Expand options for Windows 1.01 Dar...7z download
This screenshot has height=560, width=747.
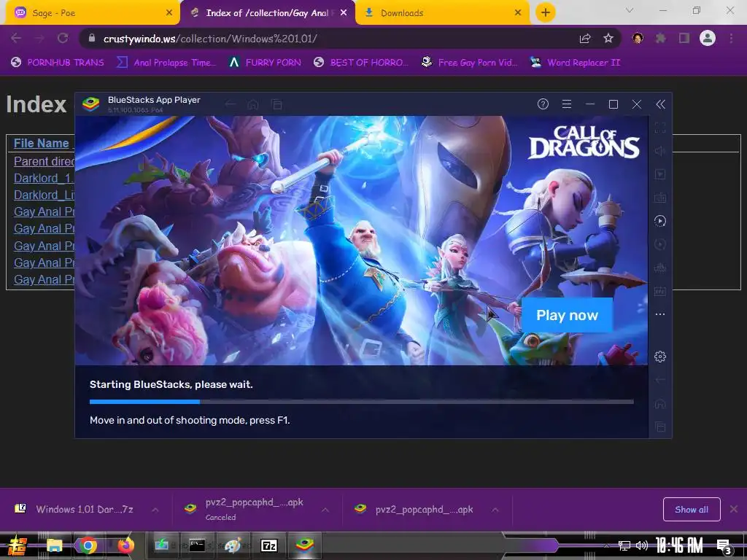tap(155, 510)
